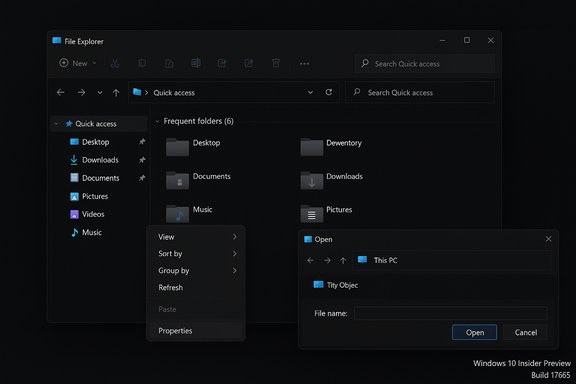Go up one level in File Explorer

116,93
